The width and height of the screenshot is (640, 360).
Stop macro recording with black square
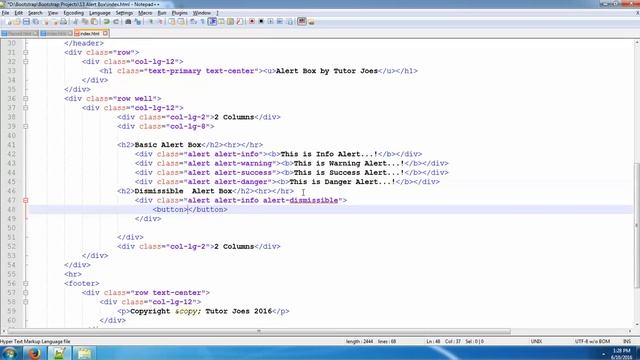[261, 22]
